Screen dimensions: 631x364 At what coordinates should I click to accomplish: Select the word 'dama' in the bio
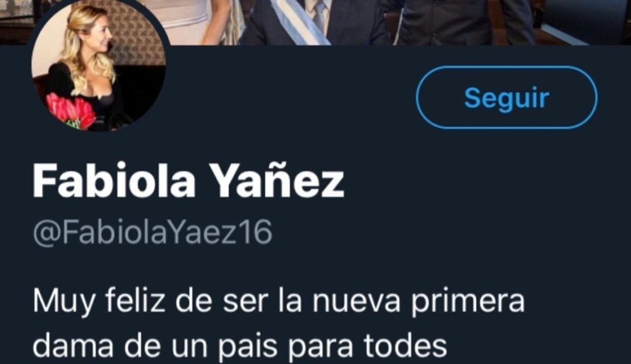pyautogui.click(x=73, y=345)
